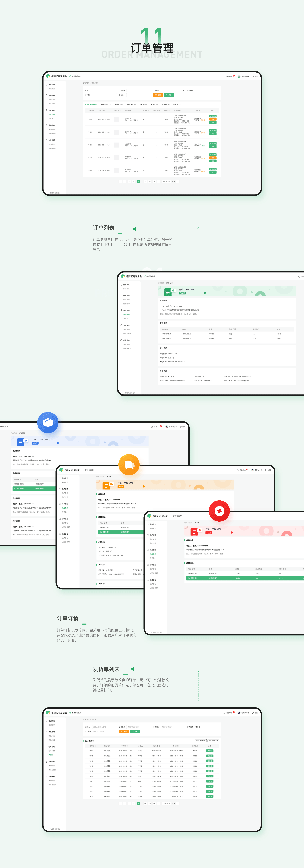The width and height of the screenshot is (304, 868).
Task: Open 消息中心 bell on the order list page
Action: (224, 77)
